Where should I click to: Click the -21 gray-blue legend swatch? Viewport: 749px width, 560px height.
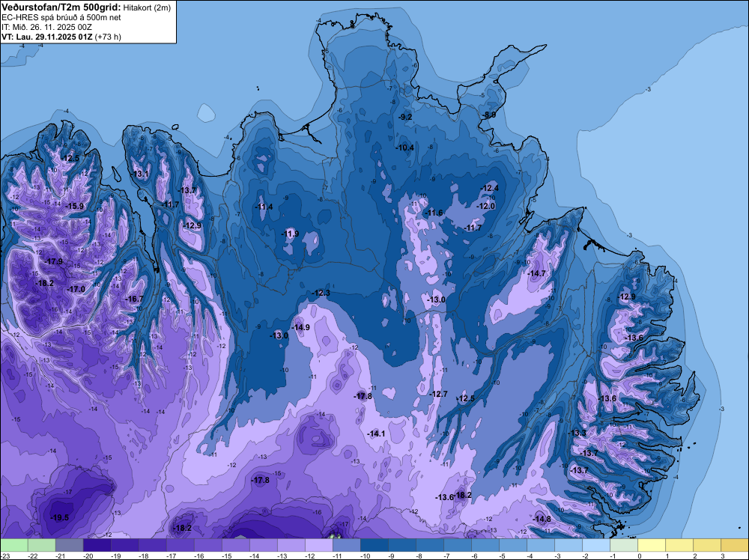(x=70, y=545)
